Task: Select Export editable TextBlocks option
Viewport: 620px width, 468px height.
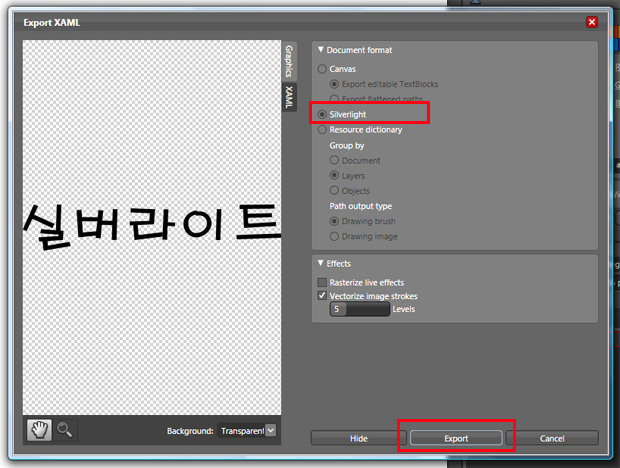Action: (335, 84)
